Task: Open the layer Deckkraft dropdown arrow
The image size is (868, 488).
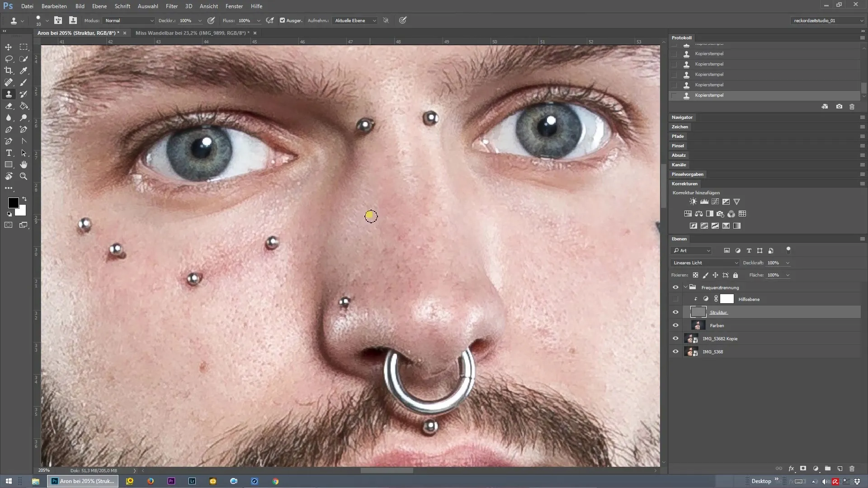Action: pyautogui.click(x=788, y=263)
